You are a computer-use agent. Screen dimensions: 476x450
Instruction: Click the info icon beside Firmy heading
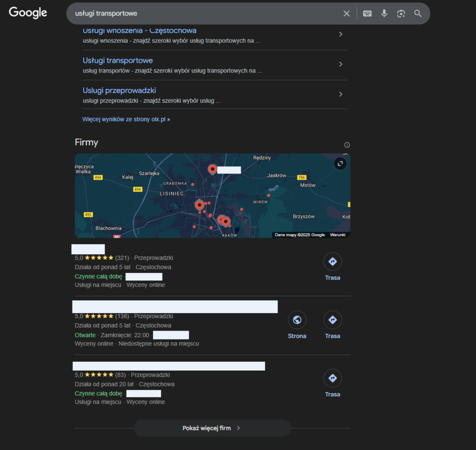click(347, 145)
